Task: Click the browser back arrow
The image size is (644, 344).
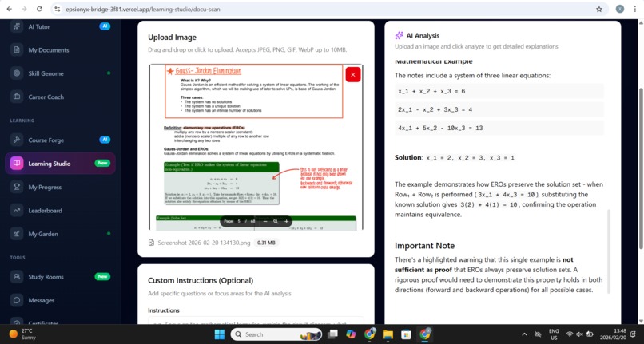Action: [9, 9]
